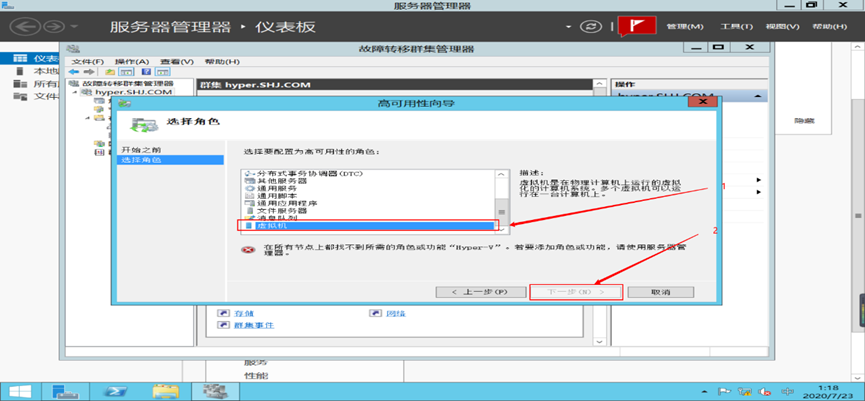
Task: Click the 群集 hyper.SHJ.COM header
Action: tap(255, 85)
